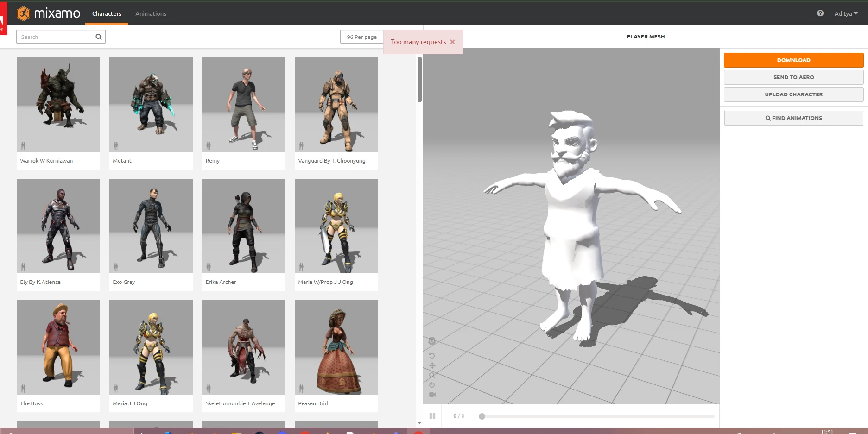Click the 0 / 0 frame counter
This screenshot has width=868, height=434.
pos(459,416)
